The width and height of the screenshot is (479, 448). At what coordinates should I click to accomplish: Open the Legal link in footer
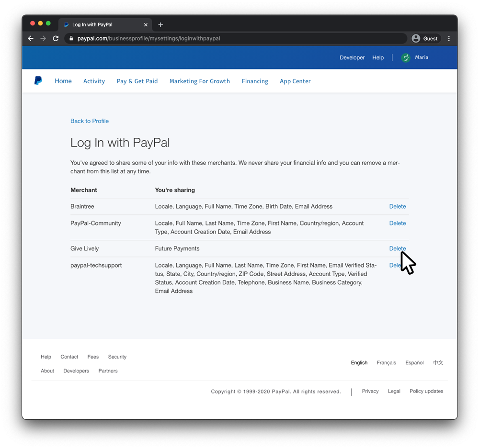394,391
